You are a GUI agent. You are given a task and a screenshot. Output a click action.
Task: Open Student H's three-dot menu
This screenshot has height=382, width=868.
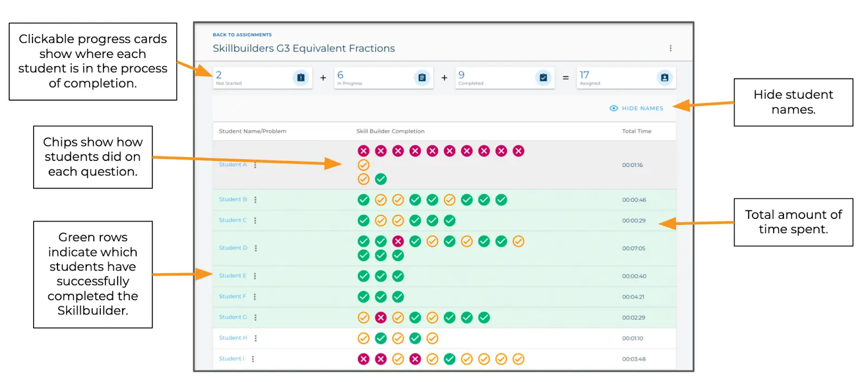pos(256,338)
